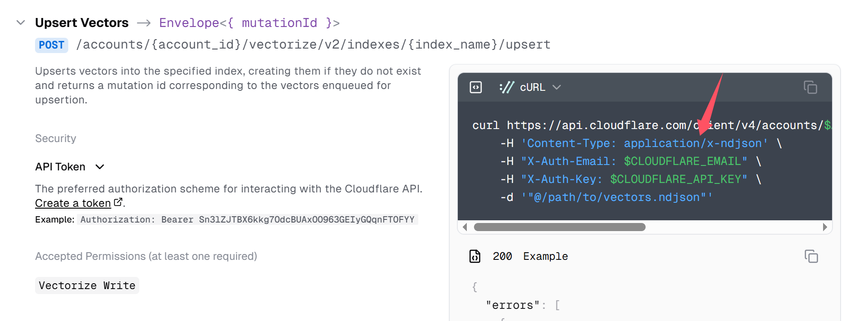Collapse the Upsert Vectors section chevron
This screenshot has height=321, width=868.
[x=21, y=22]
